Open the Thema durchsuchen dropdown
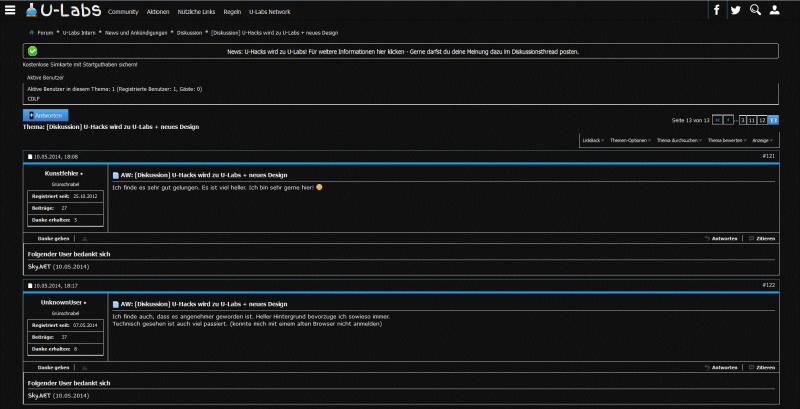This screenshot has width=800, height=409. 678,140
